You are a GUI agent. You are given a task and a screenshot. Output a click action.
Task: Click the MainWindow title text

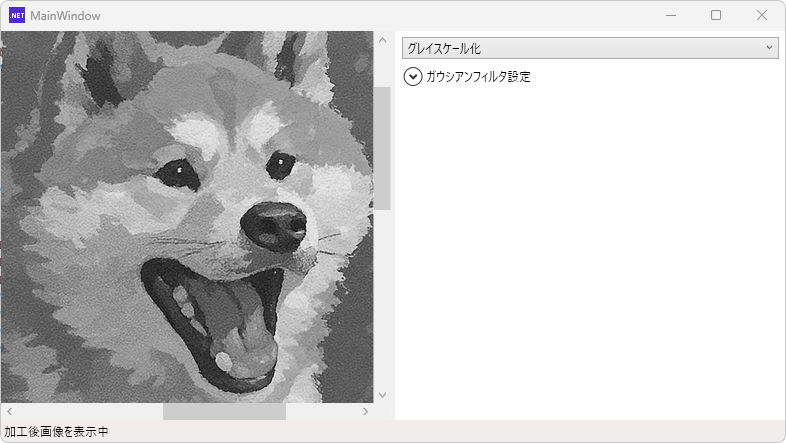click(x=65, y=16)
